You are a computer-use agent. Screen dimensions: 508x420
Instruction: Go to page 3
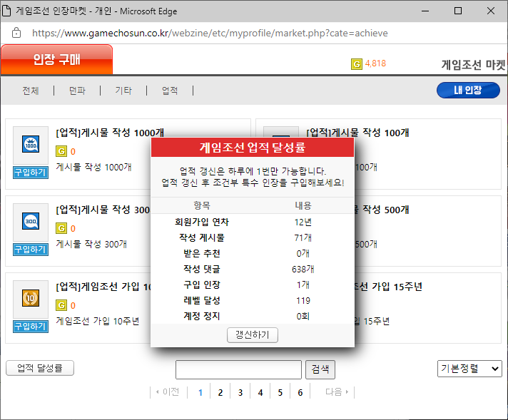coord(240,392)
